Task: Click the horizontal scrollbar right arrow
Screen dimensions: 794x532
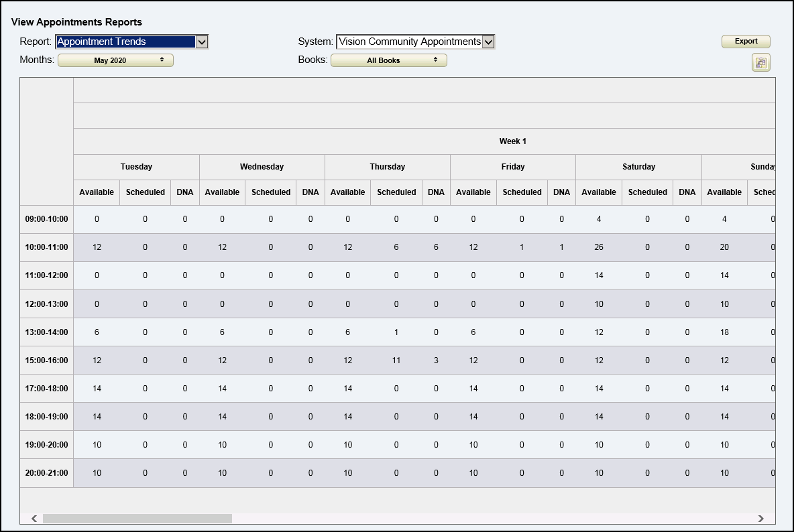Action: (x=761, y=519)
